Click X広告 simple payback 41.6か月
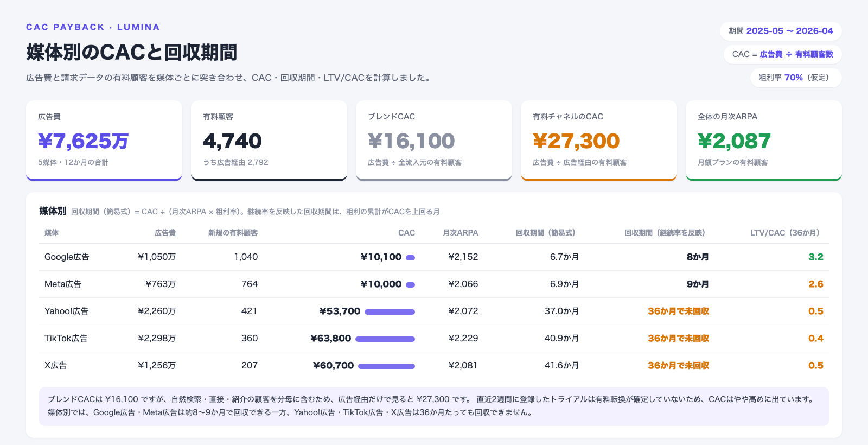This screenshot has width=868, height=445. 561,366
